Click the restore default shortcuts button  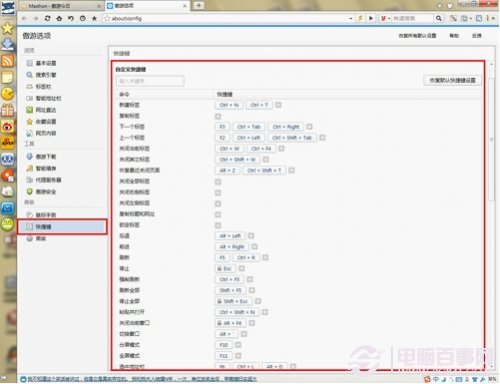pyautogui.click(x=452, y=80)
